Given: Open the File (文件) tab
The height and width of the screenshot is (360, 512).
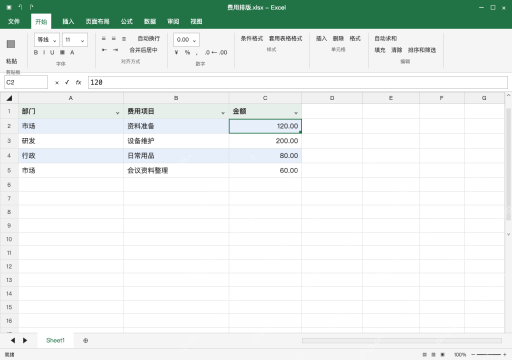Looking at the screenshot, I should click(14, 22).
